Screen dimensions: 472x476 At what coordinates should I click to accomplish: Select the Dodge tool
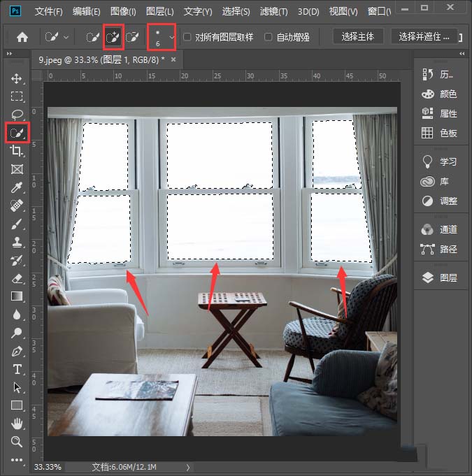16,333
